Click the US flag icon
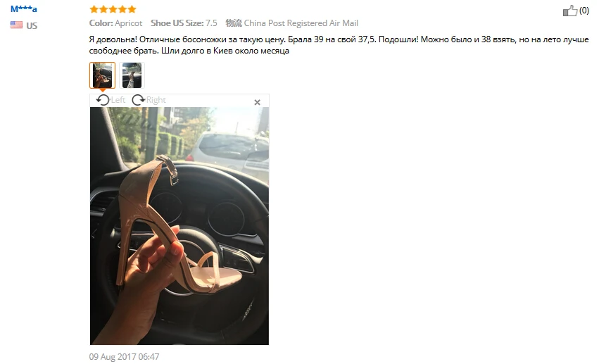The image size is (599, 364). click(16, 25)
